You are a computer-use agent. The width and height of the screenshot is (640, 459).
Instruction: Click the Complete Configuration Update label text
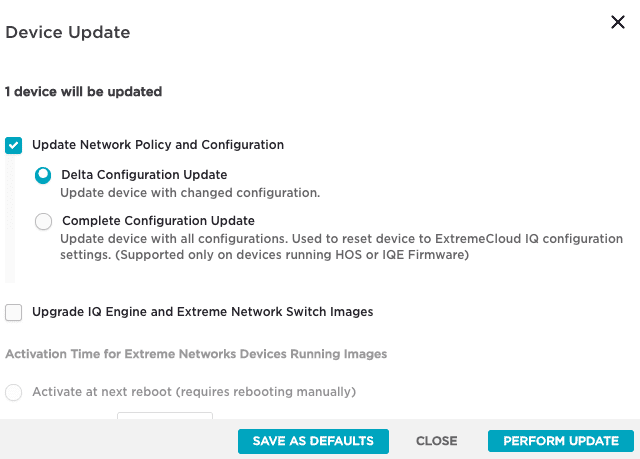[x=158, y=221]
